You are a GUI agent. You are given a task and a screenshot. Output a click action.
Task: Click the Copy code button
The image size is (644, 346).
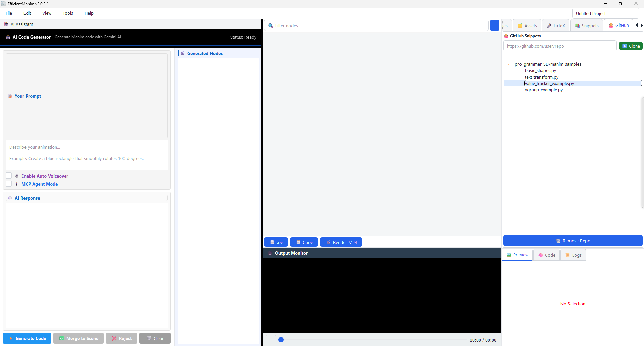click(x=304, y=242)
